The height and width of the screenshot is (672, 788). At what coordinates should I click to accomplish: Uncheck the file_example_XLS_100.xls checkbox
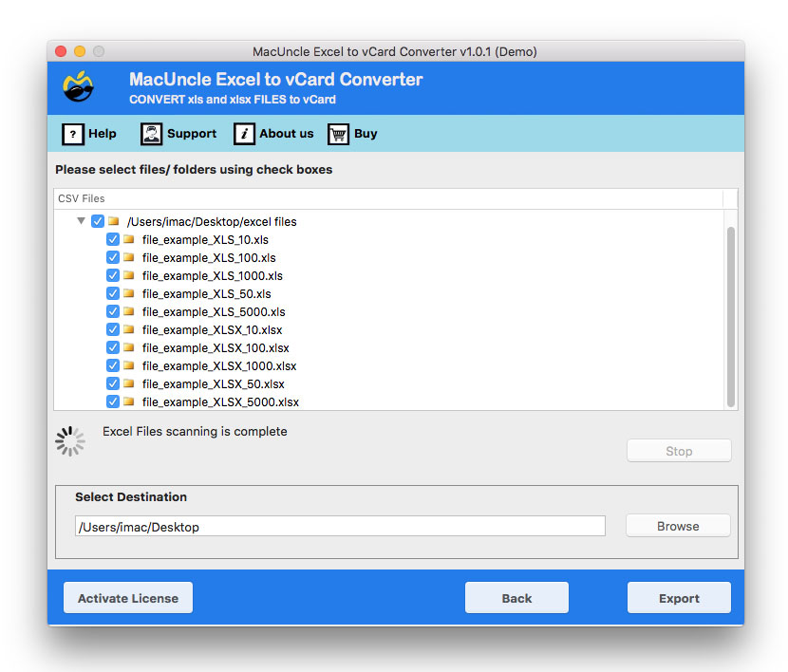(x=113, y=257)
